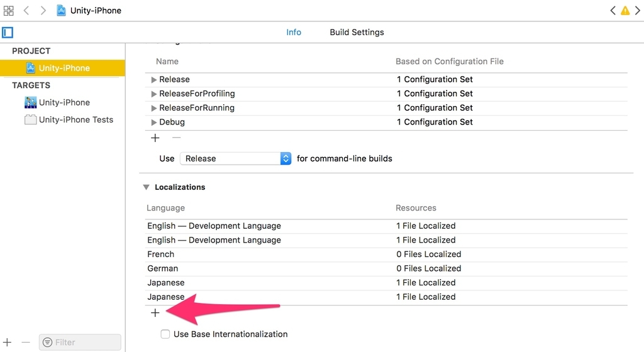Enable Use Base Internationalization checkbox
The image size is (644, 352).
point(165,334)
